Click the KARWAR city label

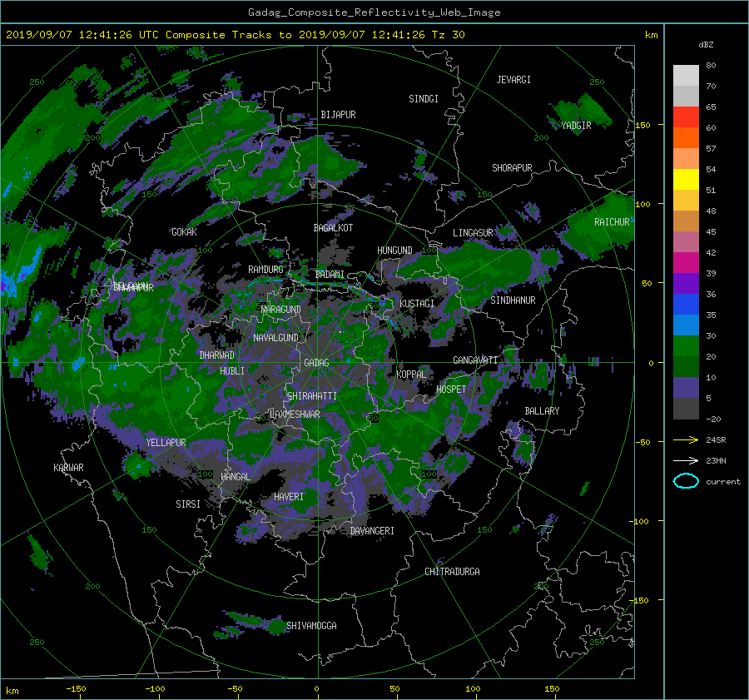[68, 467]
